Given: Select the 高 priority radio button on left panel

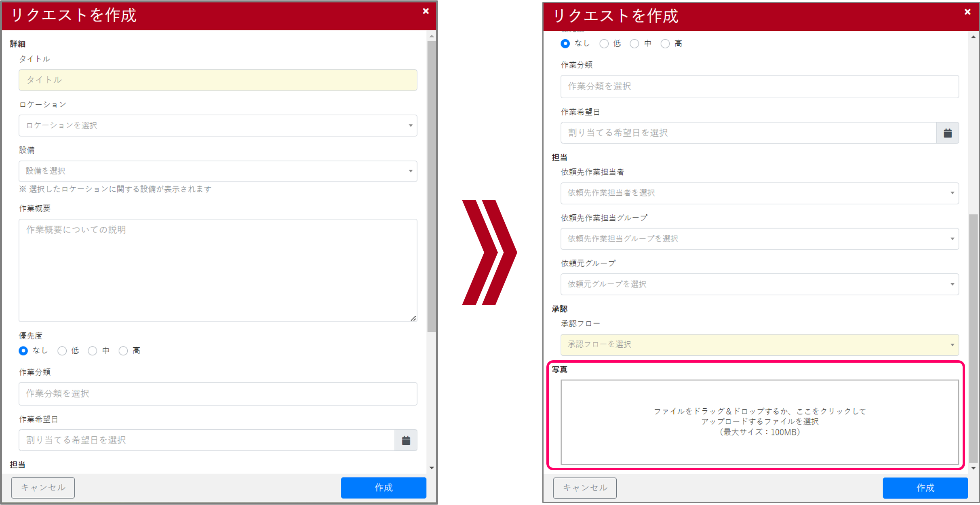Looking at the screenshot, I should (124, 351).
